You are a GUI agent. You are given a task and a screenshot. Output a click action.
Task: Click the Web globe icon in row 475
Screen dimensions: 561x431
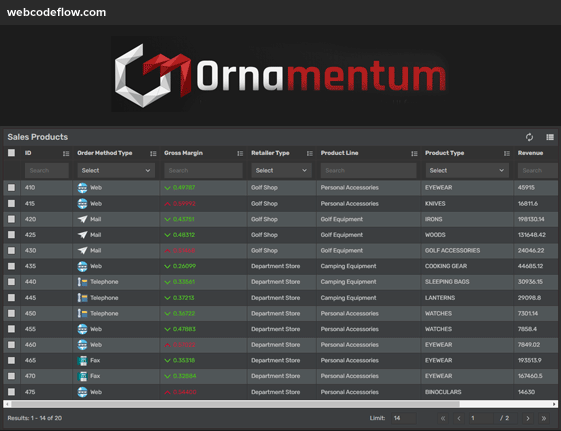click(x=82, y=392)
